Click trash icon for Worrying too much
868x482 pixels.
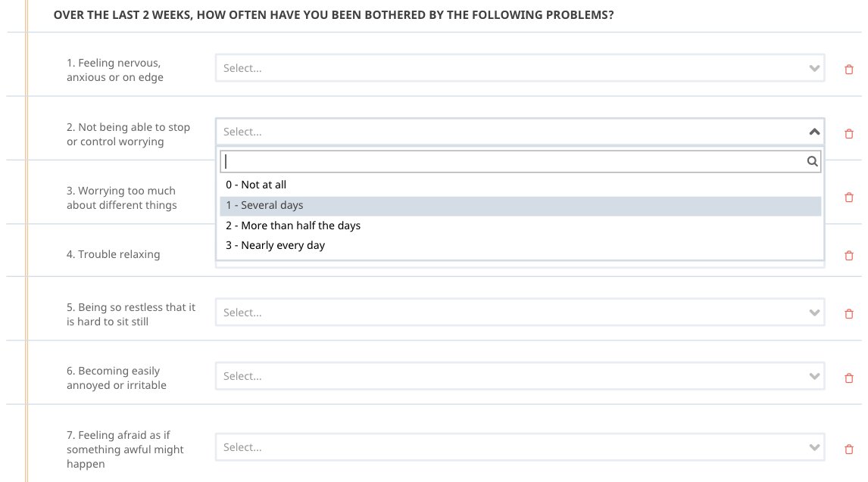coord(848,197)
